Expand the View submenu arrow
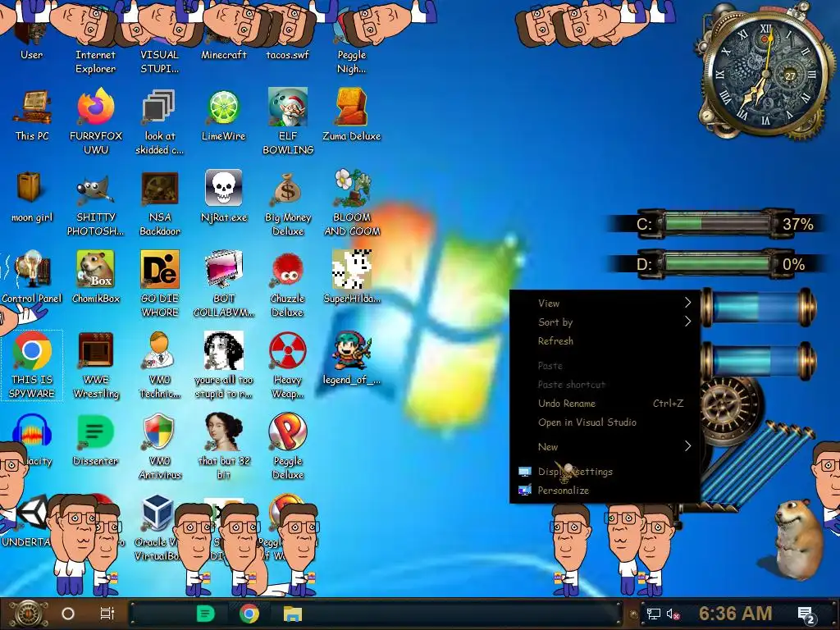This screenshot has height=630, width=840. 687,303
